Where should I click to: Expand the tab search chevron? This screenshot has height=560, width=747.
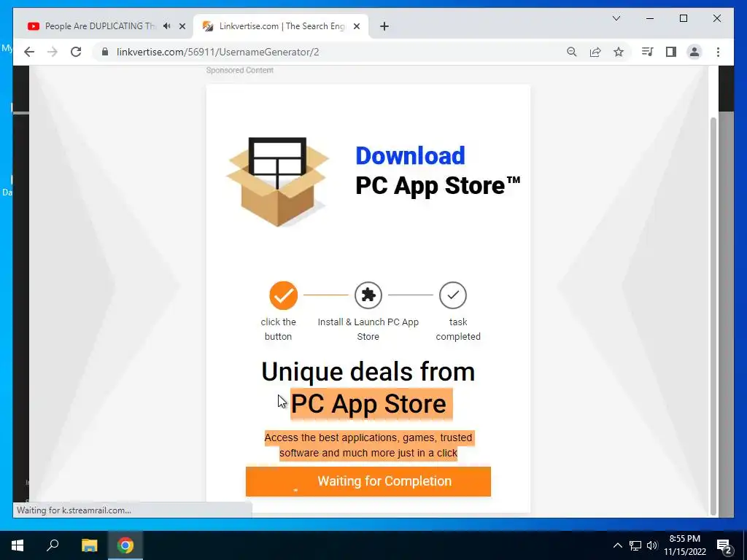click(616, 18)
